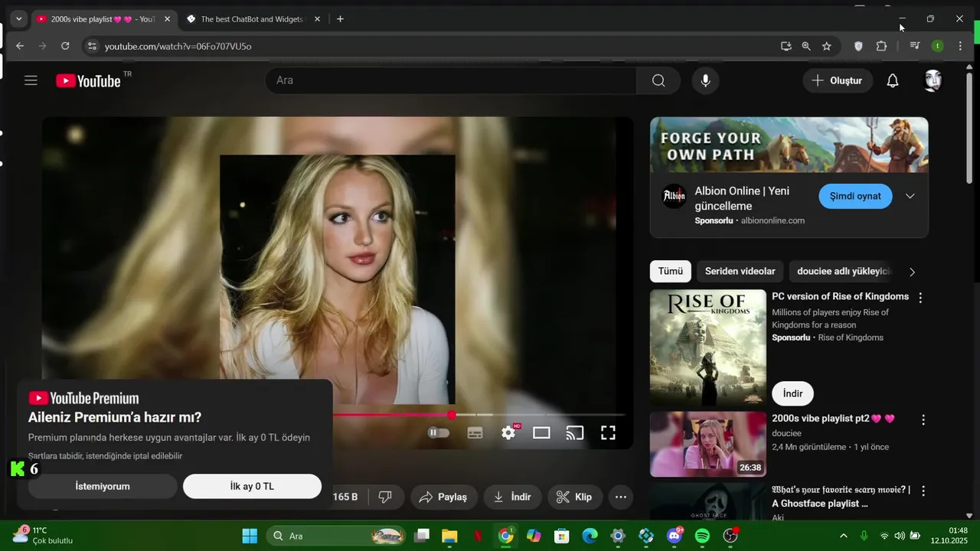Open a new browser tab
Screen dimensions: 980x551
click(340, 19)
